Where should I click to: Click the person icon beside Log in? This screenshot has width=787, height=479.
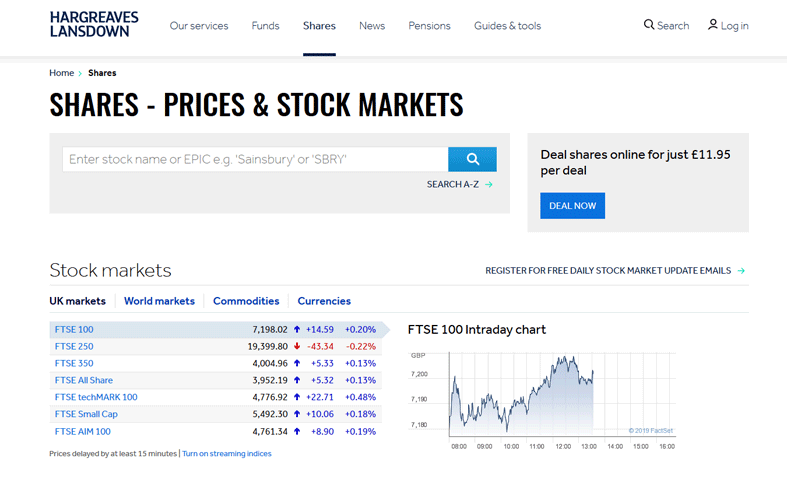point(712,25)
